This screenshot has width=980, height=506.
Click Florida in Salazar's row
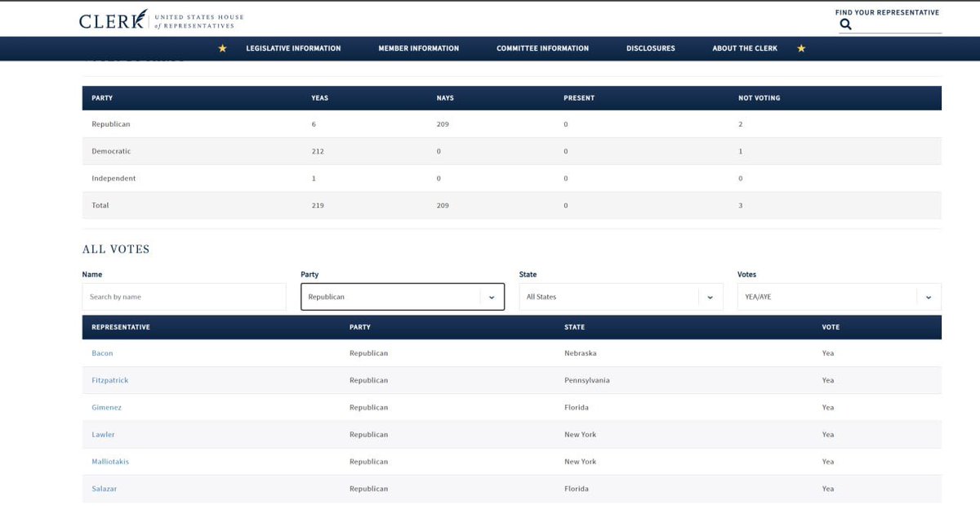(x=577, y=488)
